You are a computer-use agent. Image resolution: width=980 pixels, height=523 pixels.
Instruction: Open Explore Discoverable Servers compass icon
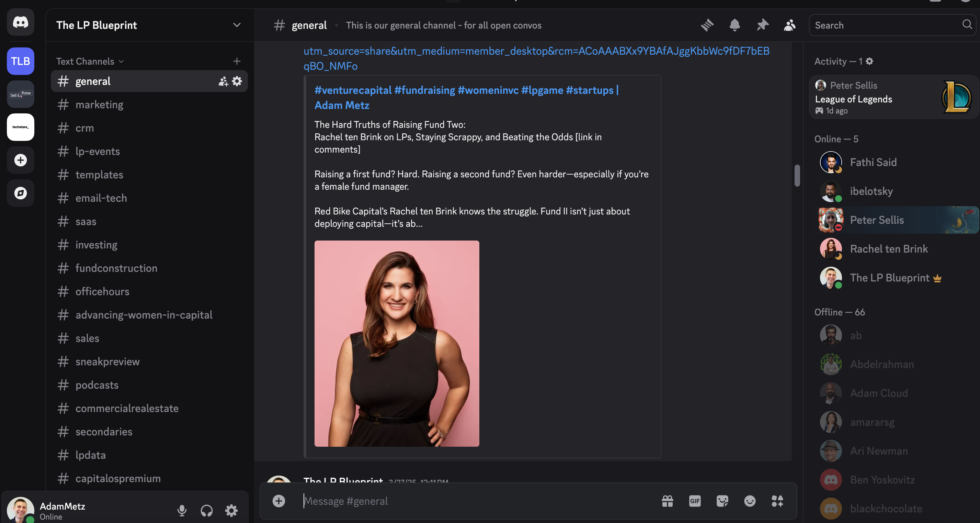tap(21, 193)
